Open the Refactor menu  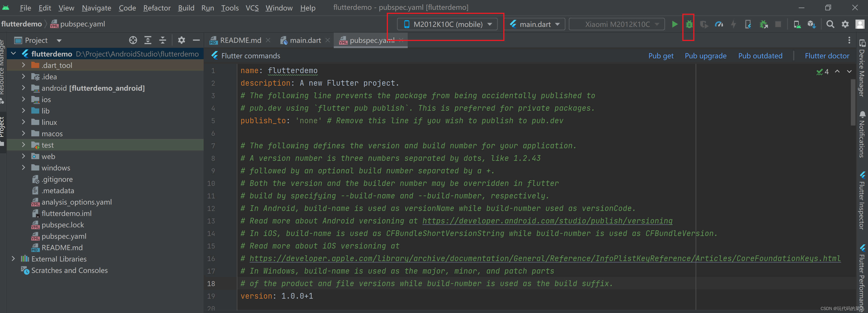click(157, 8)
